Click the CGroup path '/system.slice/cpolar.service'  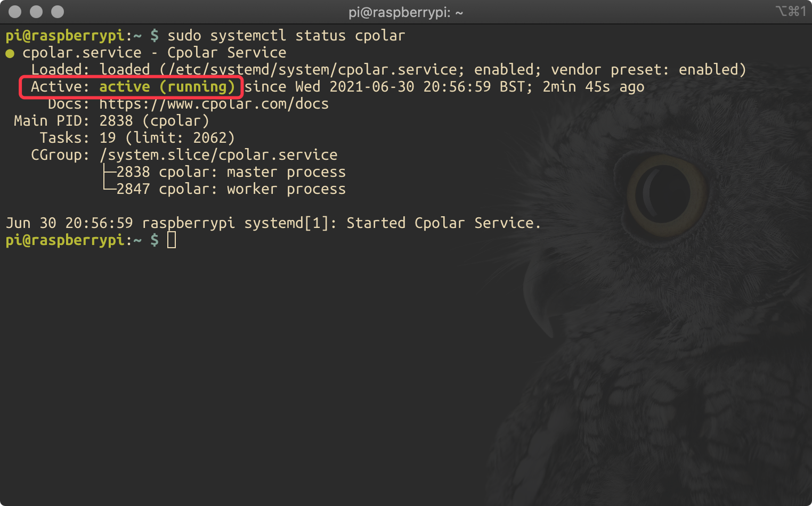click(218, 155)
